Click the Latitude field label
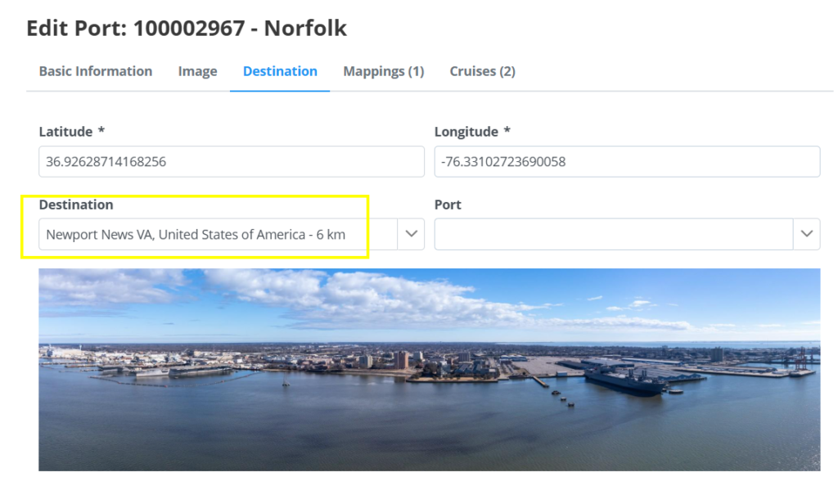 (65, 132)
